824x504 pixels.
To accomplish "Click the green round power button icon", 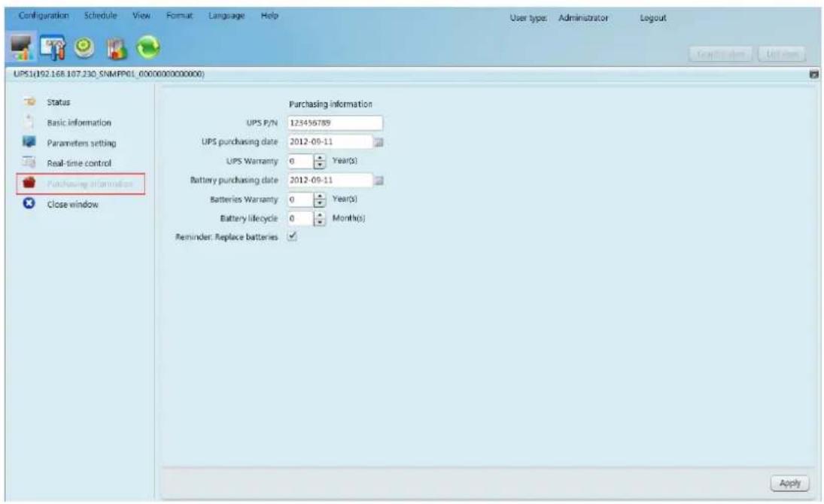I will 84,48.
